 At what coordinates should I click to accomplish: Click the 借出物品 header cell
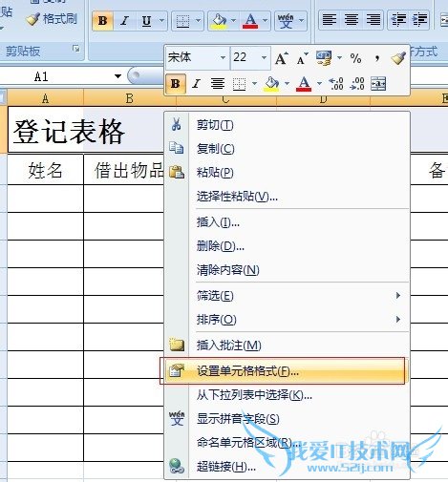[124, 170]
